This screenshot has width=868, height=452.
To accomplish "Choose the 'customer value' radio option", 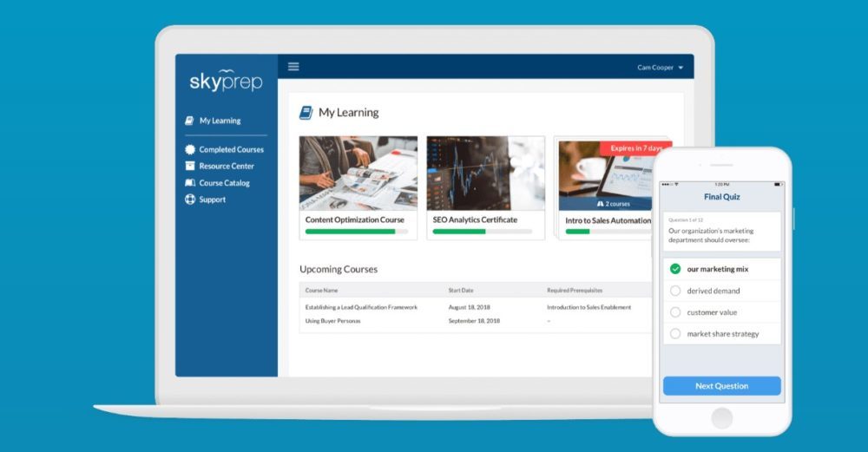I will tap(675, 312).
